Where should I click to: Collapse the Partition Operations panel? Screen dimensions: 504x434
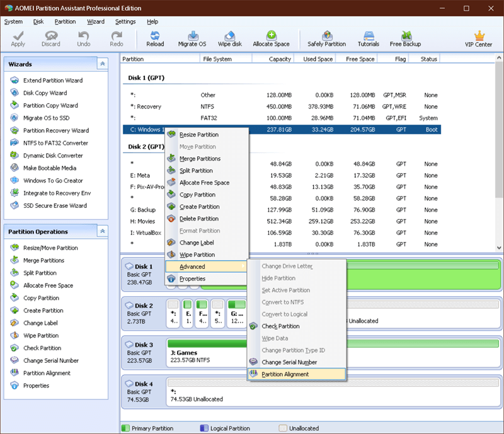point(103,231)
